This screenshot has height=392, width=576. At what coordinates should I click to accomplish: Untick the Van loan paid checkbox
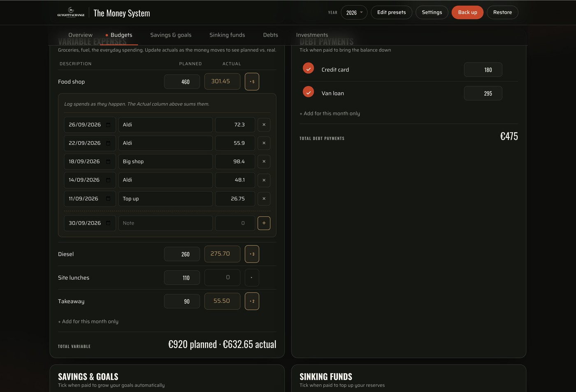point(308,92)
